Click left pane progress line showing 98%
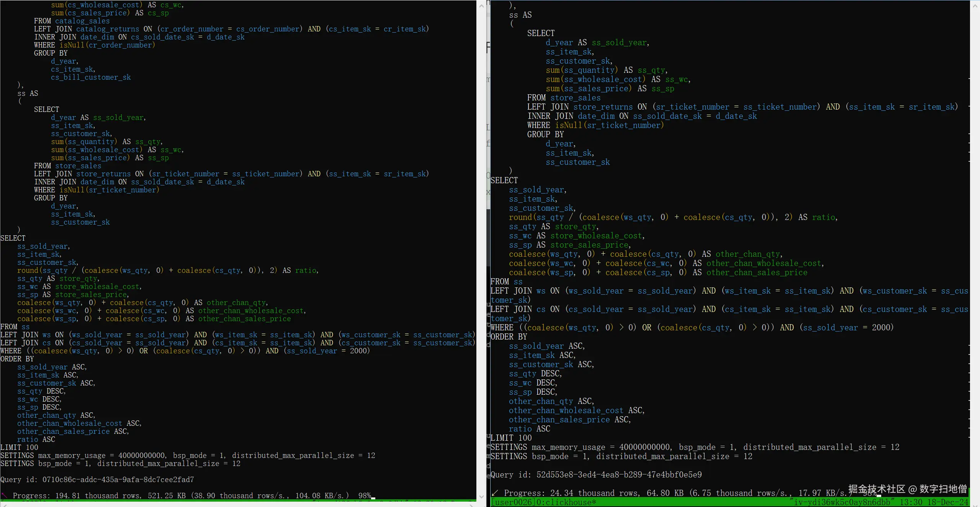 tap(186, 496)
